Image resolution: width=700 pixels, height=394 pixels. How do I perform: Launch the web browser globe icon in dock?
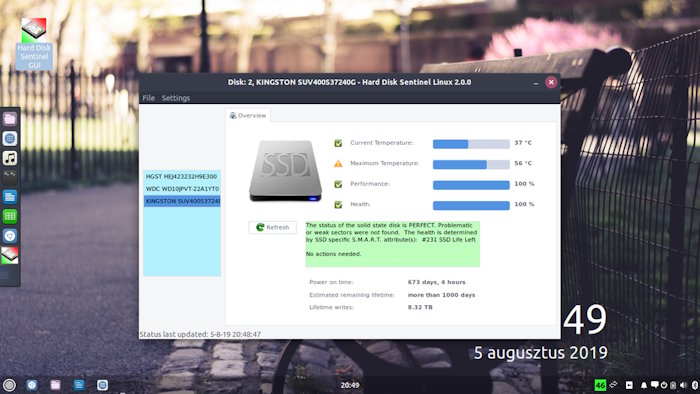[10, 138]
